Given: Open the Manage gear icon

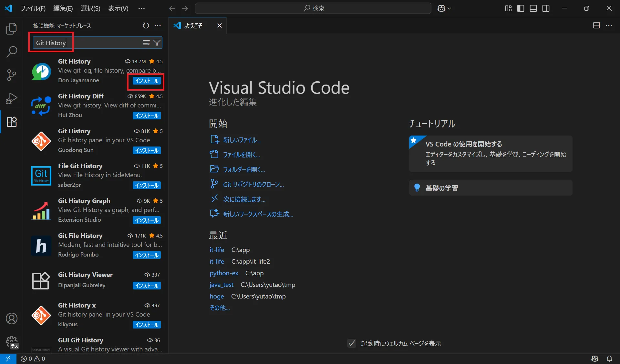Looking at the screenshot, I should pyautogui.click(x=12, y=342).
